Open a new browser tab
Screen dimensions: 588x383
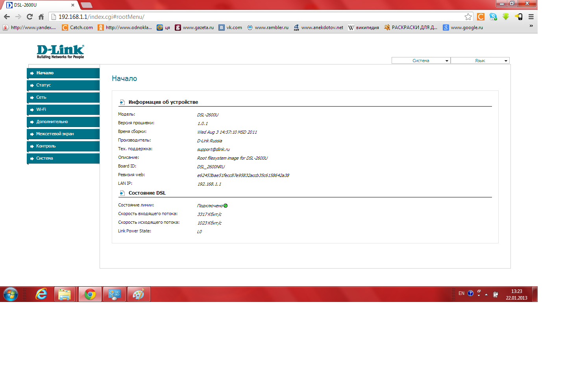[87, 5]
